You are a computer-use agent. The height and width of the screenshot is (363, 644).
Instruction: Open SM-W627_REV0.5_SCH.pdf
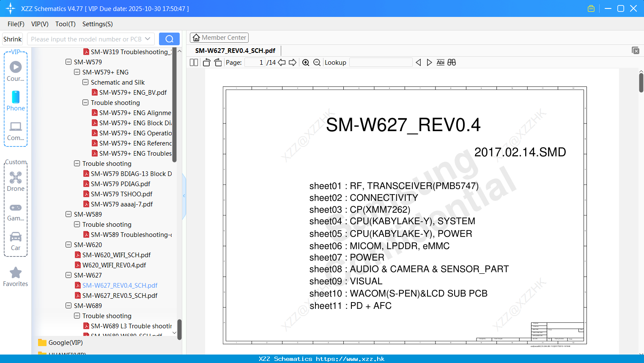(x=120, y=295)
